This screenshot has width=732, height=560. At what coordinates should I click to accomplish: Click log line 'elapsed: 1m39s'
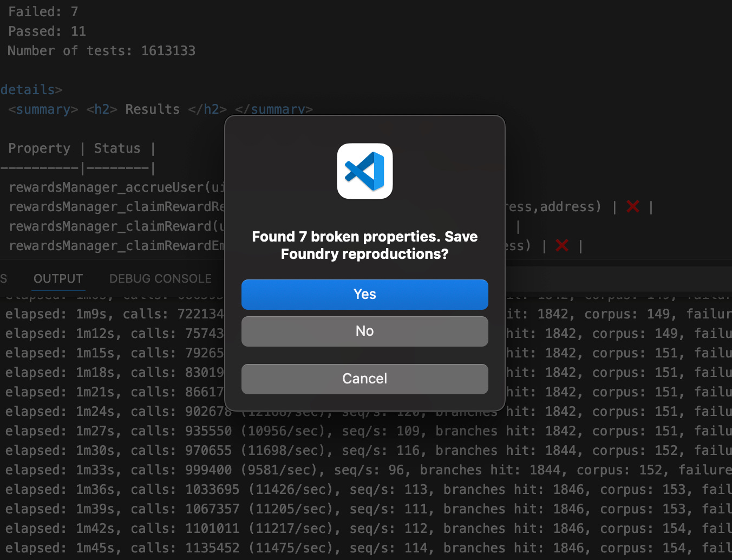(368, 509)
